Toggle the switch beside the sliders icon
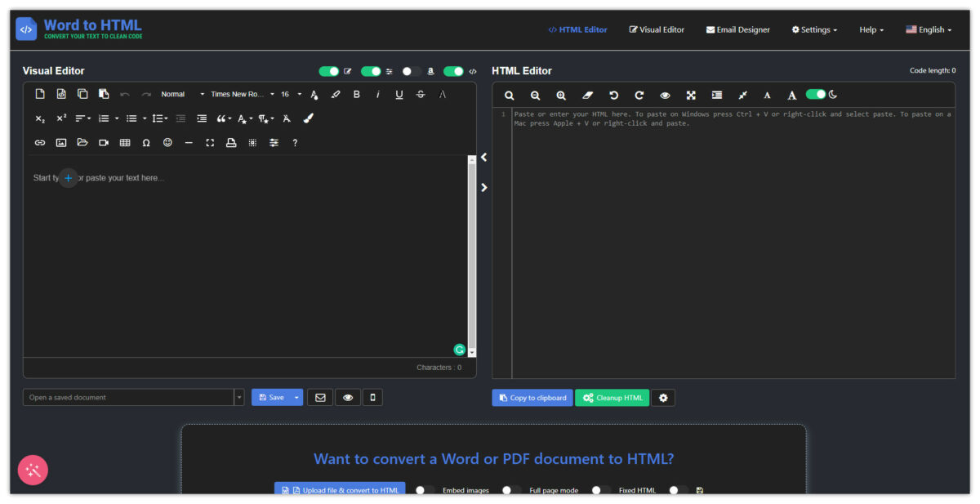Image resolution: width=980 pixels, height=504 pixels. [x=371, y=71]
